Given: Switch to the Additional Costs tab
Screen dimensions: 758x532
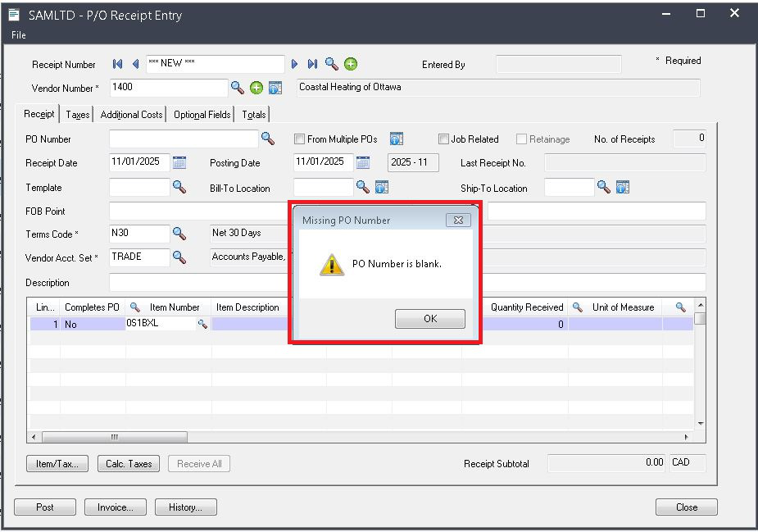Looking at the screenshot, I should coord(131,115).
